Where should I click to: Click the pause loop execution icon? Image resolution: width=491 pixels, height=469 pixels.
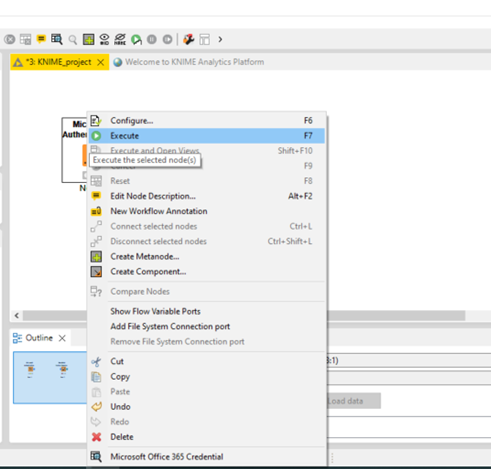[x=152, y=40]
